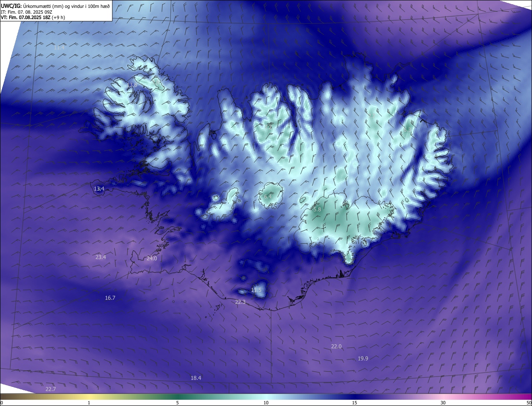Click the 19.9 value label

point(363,359)
